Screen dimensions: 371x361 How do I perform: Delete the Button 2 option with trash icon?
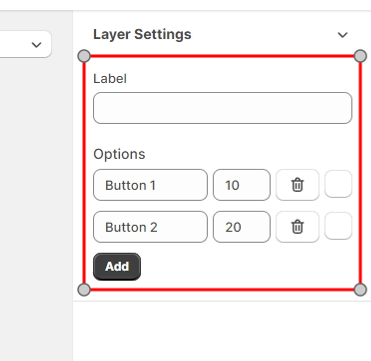coord(297,227)
